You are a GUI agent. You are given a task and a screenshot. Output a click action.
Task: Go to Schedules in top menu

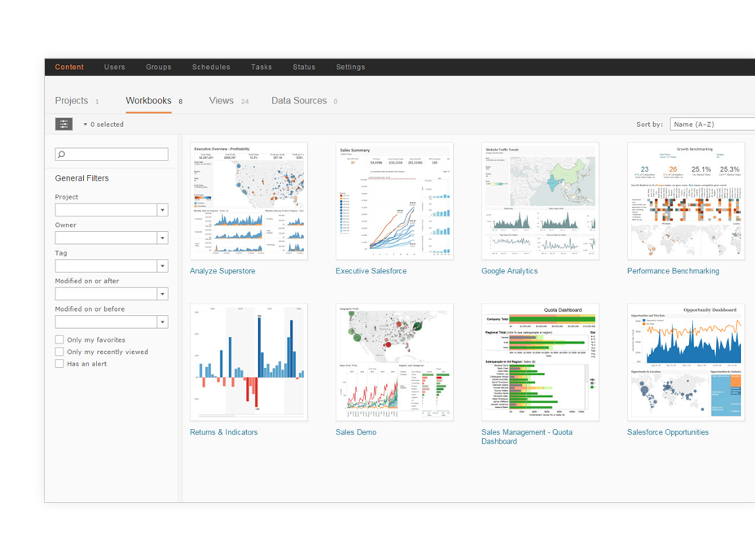coord(211,68)
